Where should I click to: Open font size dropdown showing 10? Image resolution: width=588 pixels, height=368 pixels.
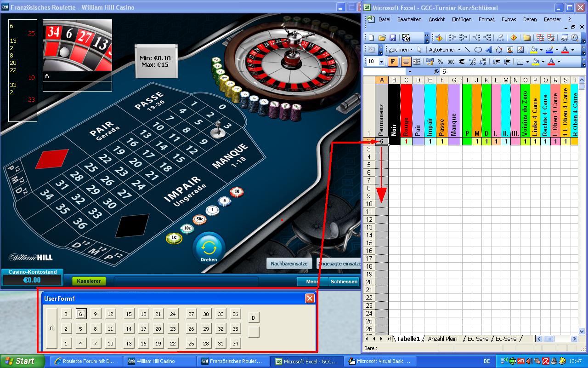point(382,62)
